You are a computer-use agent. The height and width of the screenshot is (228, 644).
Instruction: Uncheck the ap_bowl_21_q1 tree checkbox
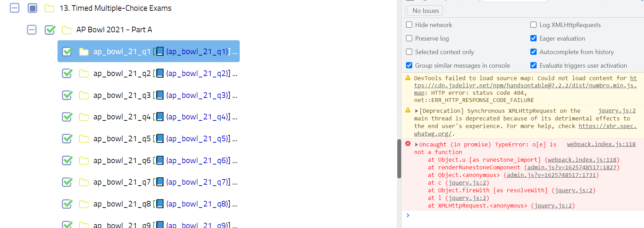tap(67, 52)
